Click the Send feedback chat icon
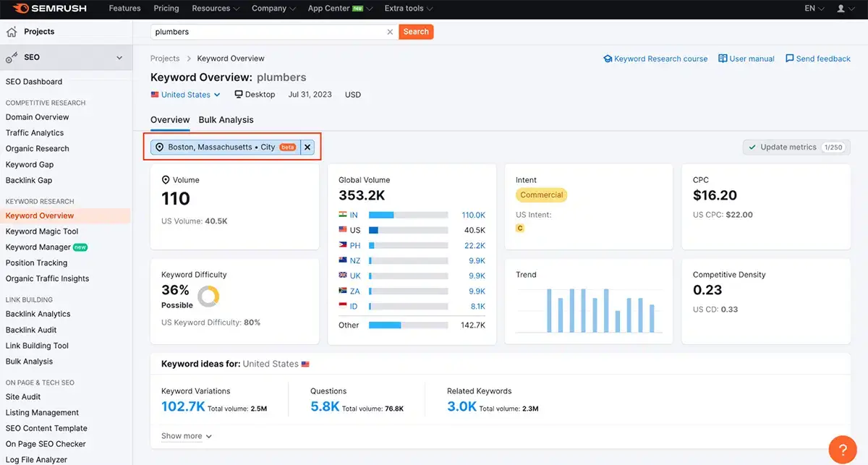Image resolution: width=868 pixels, height=465 pixels. click(x=788, y=59)
